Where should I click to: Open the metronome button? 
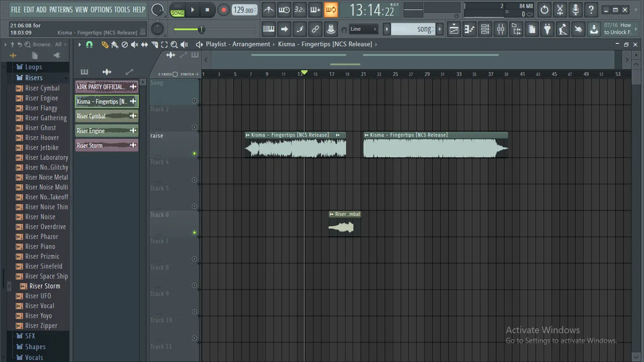pyautogui.click(x=269, y=10)
